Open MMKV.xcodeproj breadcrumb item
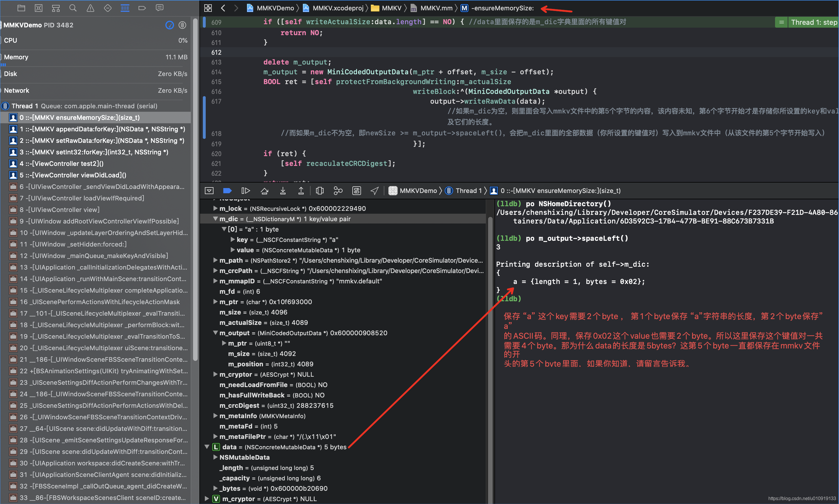Image resolution: width=839 pixels, height=504 pixels. [x=333, y=8]
